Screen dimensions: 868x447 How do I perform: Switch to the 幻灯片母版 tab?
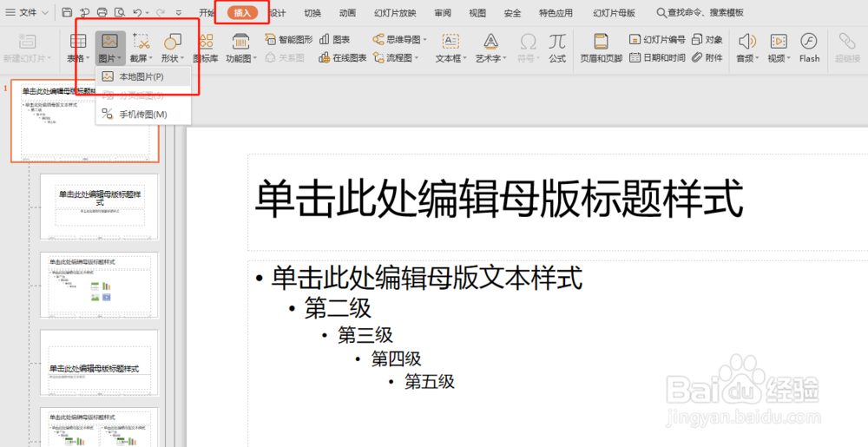pyautogui.click(x=615, y=13)
